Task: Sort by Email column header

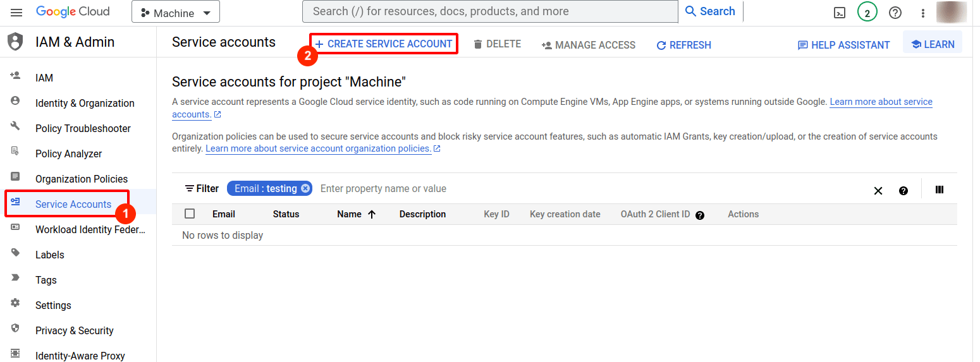Action: pyautogui.click(x=224, y=214)
